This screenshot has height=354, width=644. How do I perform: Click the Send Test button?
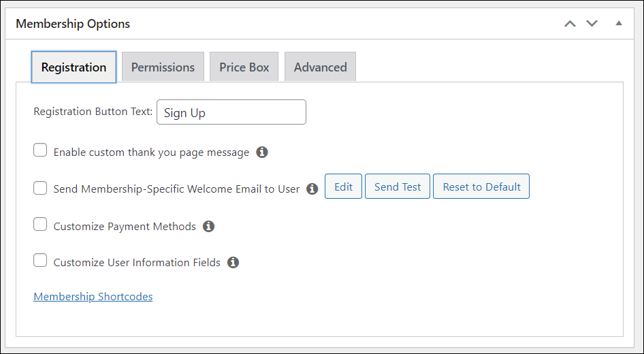click(398, 187)
